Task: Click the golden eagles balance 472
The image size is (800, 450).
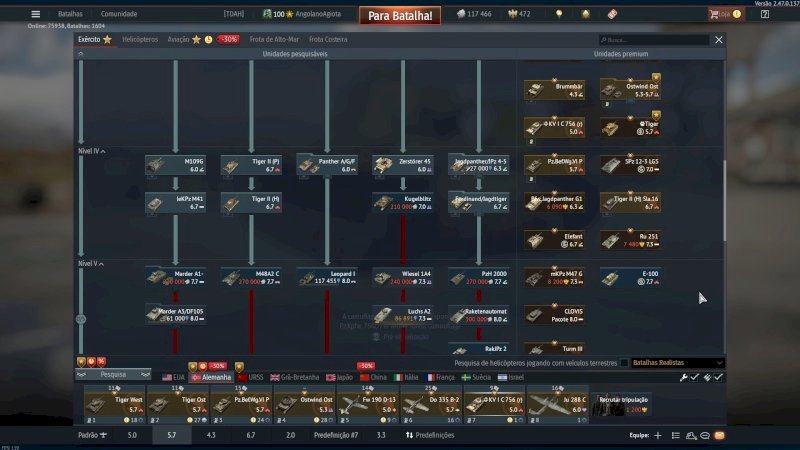Action: click(519, 14)
